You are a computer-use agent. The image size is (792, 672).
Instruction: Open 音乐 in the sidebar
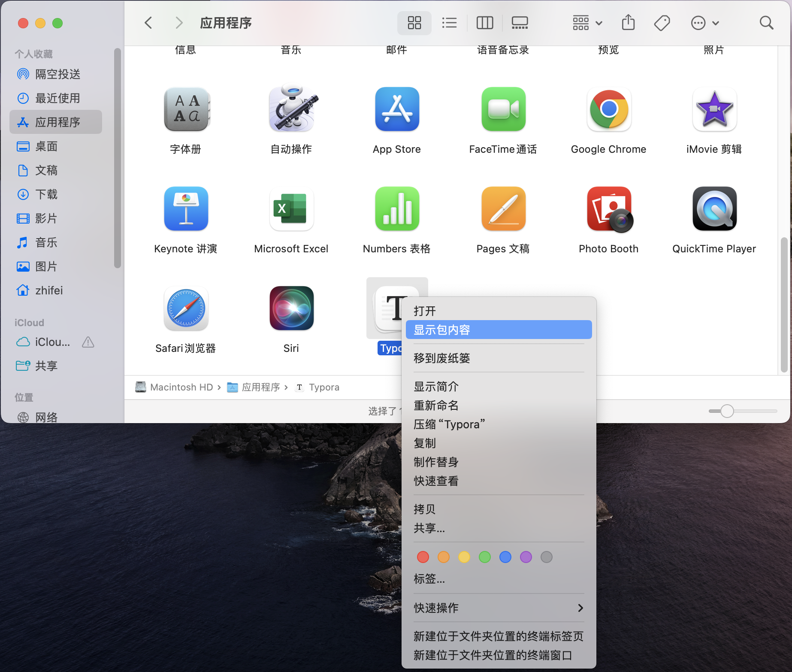[56, 242]
